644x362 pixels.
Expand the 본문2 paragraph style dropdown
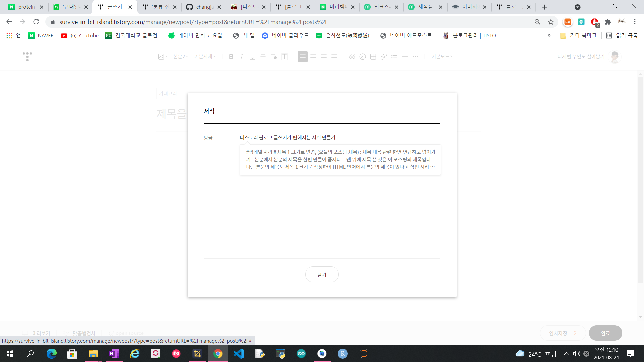coord(181,57)
